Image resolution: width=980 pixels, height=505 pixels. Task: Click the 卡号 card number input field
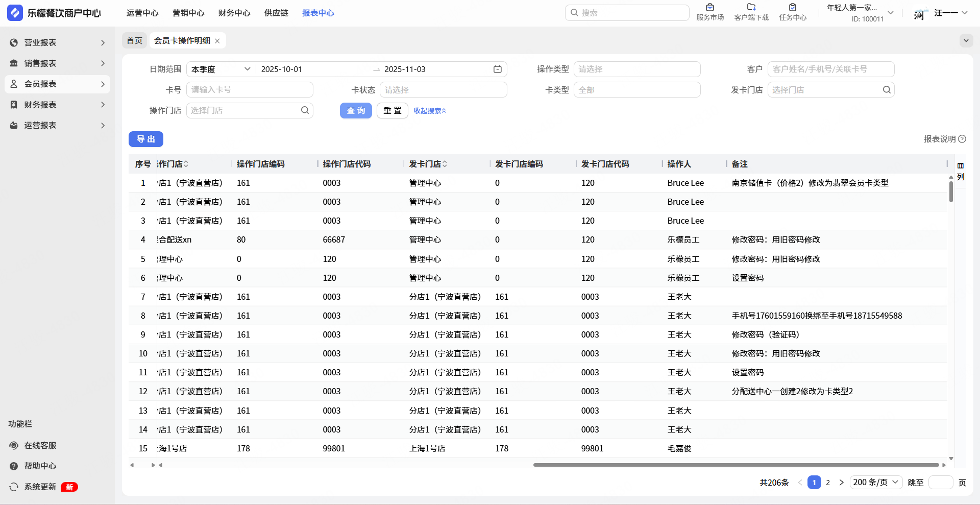point(249,90)
